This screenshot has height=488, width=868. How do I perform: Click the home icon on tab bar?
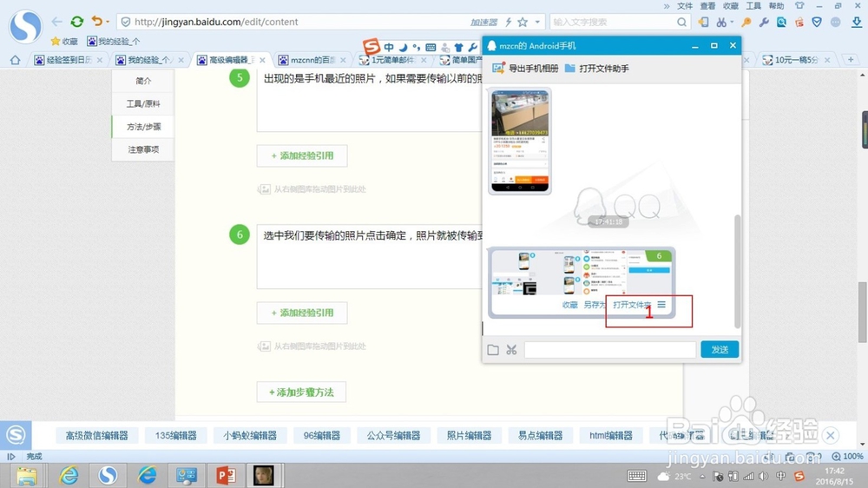pos(15,60)
